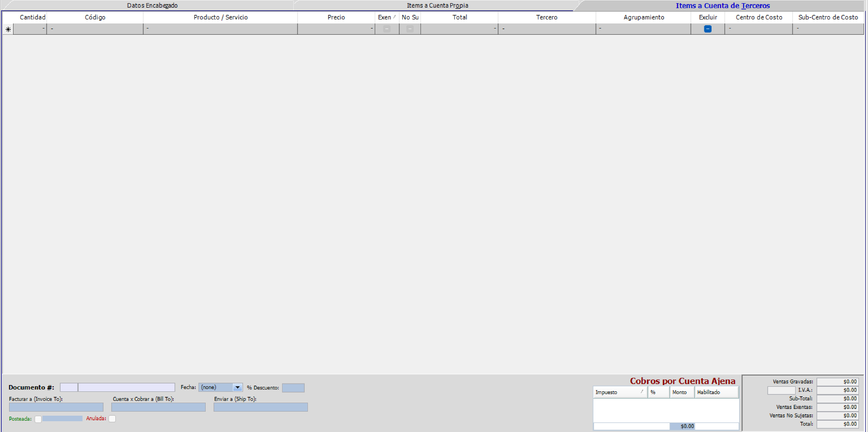The width and height of the screenshot is (868, 432).
Task: Click the Producto / Servicio column header
Action: coord(220,17)
